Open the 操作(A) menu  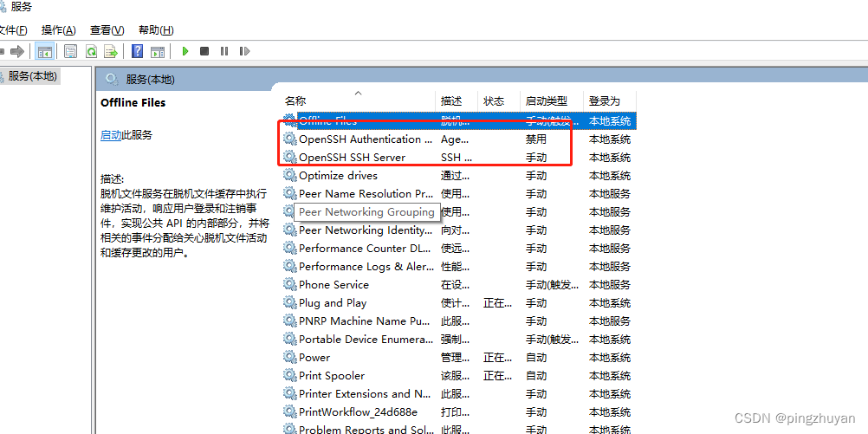59,30
